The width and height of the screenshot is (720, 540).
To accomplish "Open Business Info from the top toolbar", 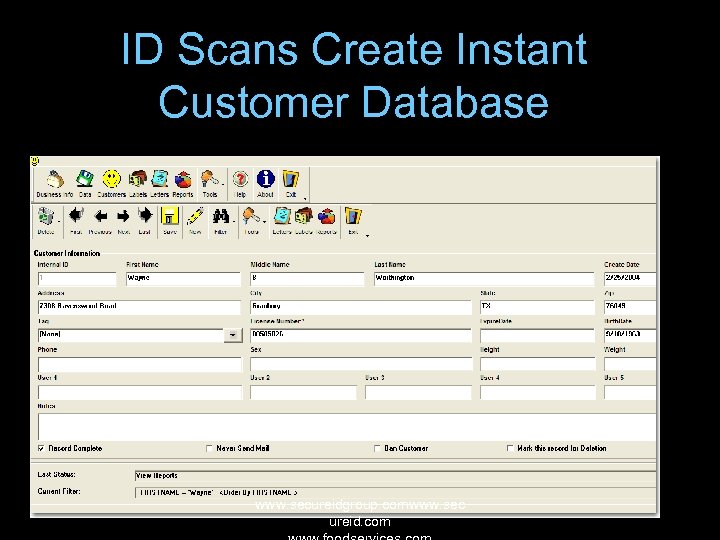I will pos(55,184).
